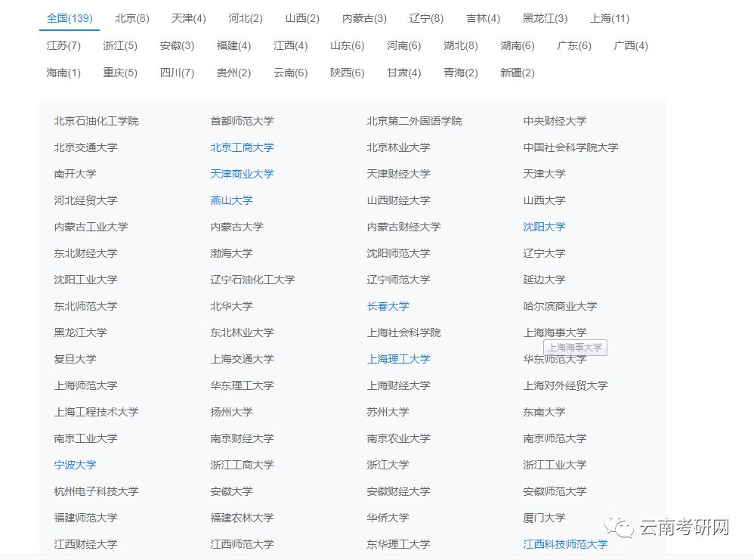This screenshot has height=560, width=754.
Task: Open the 广西(4) tab
Action: coord(631,45)
